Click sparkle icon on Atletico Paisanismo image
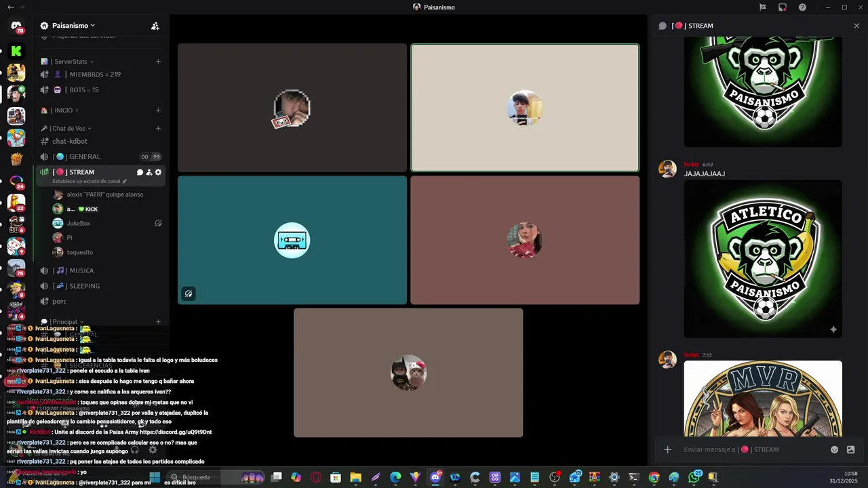The image size is (868, 488). tap(833, 329)
